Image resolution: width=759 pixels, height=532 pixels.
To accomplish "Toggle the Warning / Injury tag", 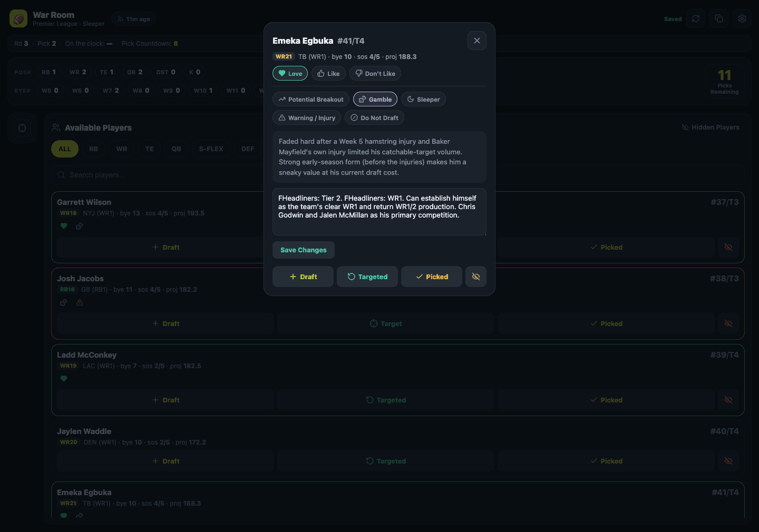I will tap(307, 118).
